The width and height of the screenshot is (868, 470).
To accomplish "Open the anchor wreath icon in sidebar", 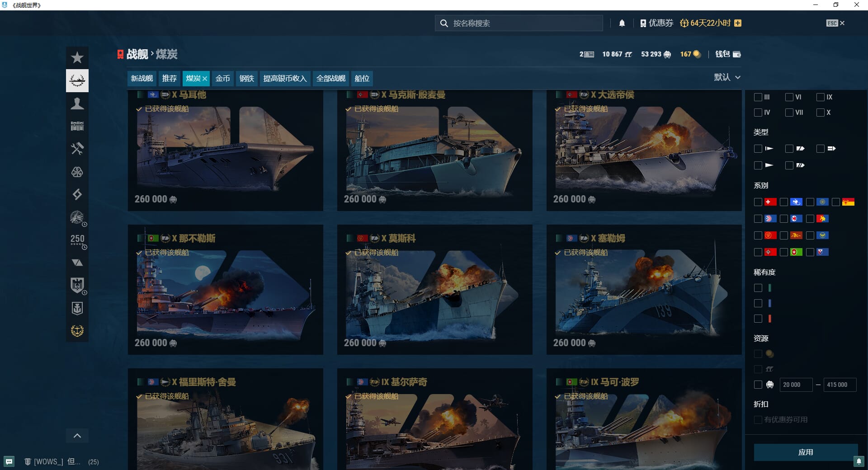I will [x=77, y=331].
